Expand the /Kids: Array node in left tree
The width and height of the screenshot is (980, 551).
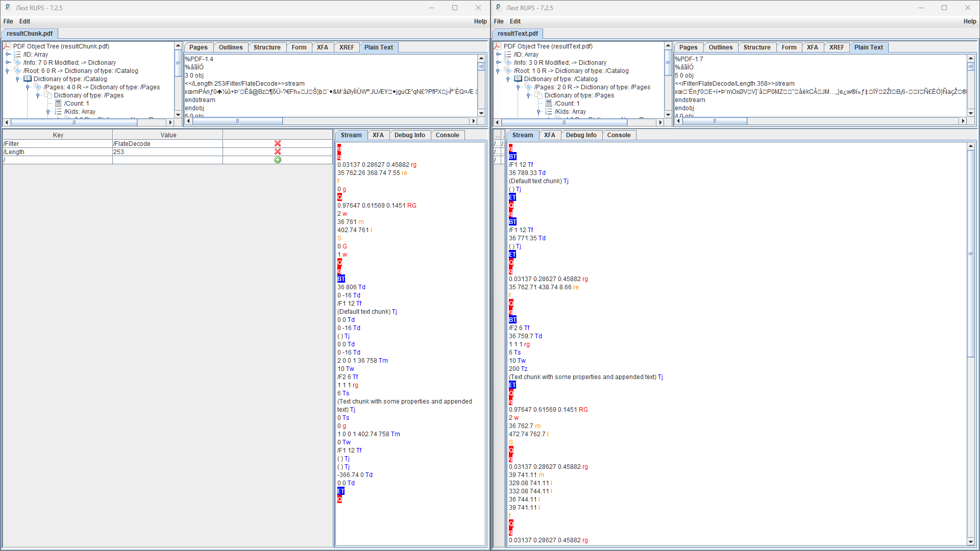point(49,112)
